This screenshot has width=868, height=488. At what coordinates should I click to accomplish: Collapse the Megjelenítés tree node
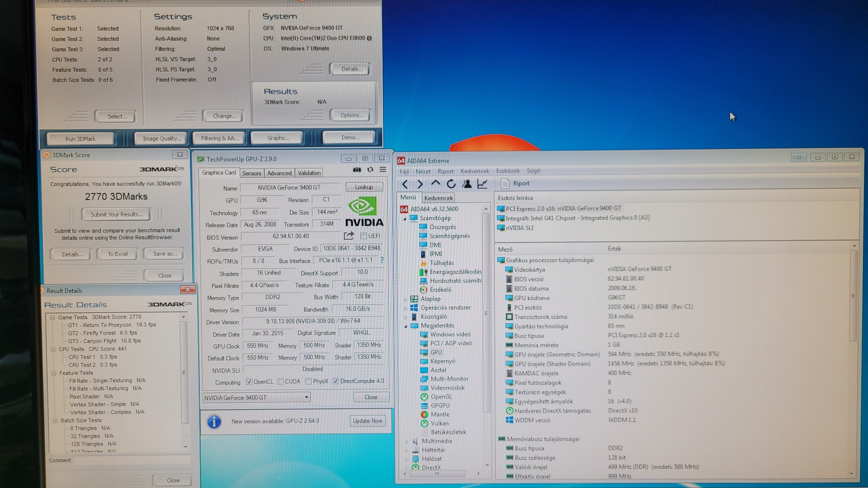tap(405, 326)
